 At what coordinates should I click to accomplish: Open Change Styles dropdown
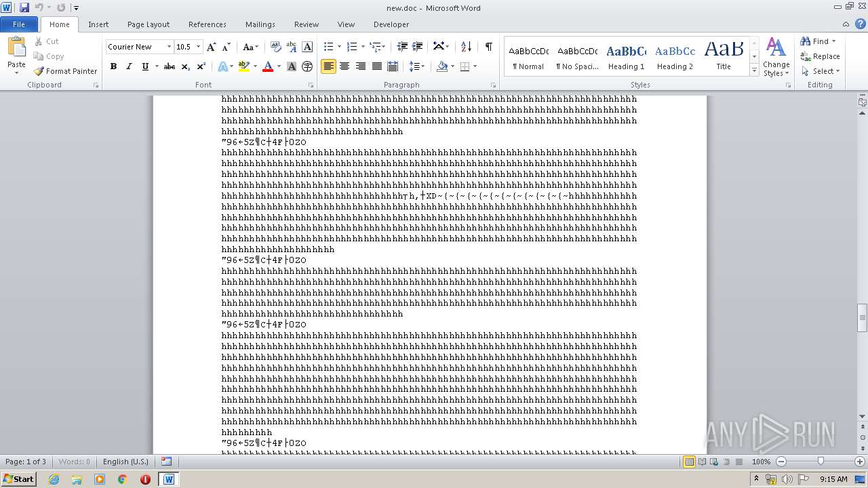pos(776,57)
